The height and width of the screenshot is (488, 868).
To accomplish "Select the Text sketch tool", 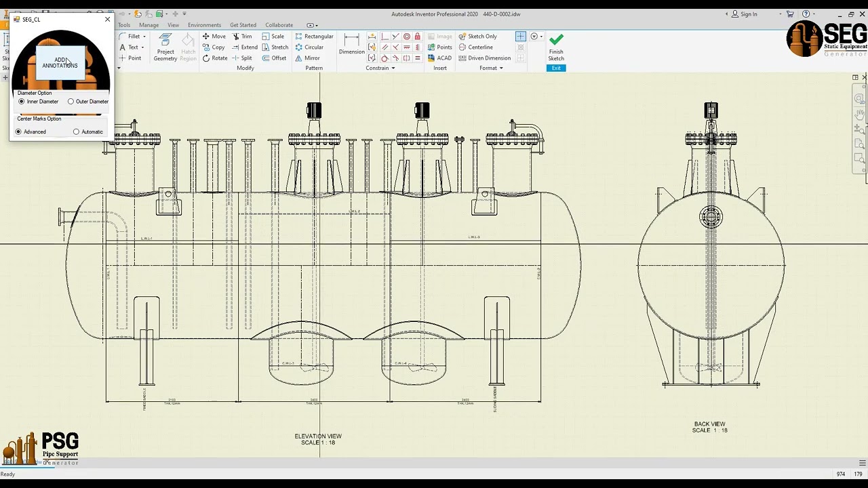I will 129,47.
